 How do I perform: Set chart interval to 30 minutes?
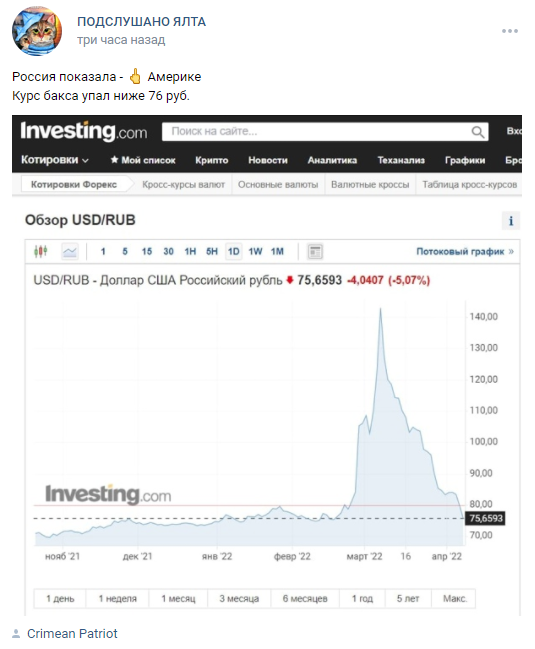click(x=168, y=252)
